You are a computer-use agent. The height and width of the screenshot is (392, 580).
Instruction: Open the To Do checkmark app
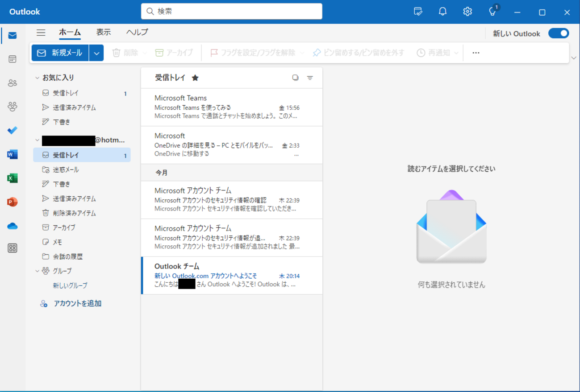click(x=13, y=131)
